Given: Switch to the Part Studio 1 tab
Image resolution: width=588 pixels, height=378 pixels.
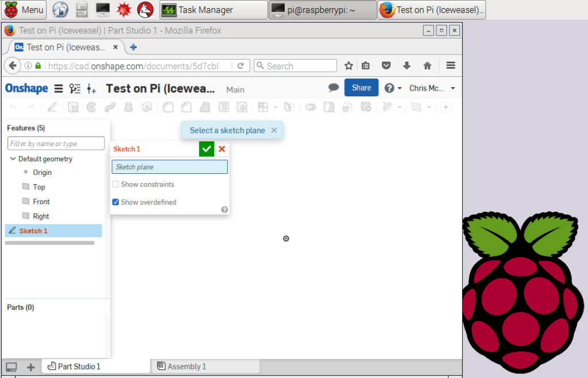Looking at the screenshot, I should pyautogui.click(x=96, y=367).
